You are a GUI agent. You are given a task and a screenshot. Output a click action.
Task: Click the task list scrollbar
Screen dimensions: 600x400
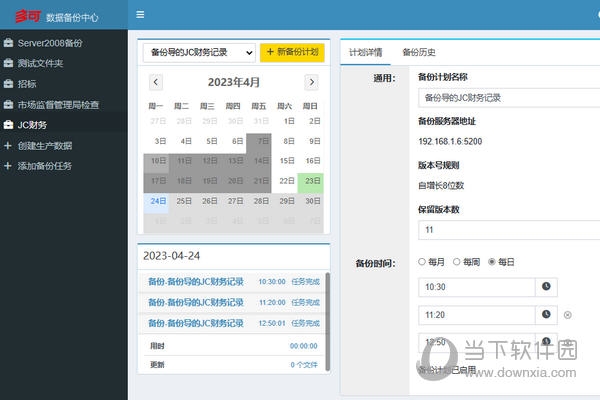pos(328,322)
